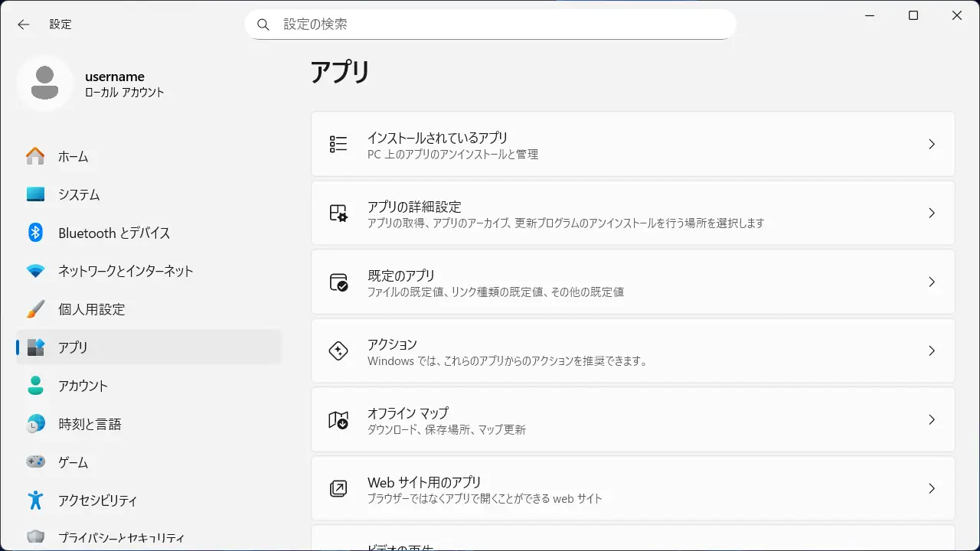The width and height of the screenshot is (980, 551).
Task: Open the オフライン マップ settings entry
Action: [632, 419]
